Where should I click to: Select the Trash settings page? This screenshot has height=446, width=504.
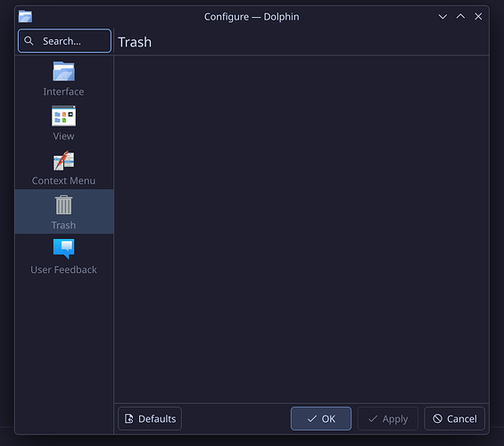[63, 211]
